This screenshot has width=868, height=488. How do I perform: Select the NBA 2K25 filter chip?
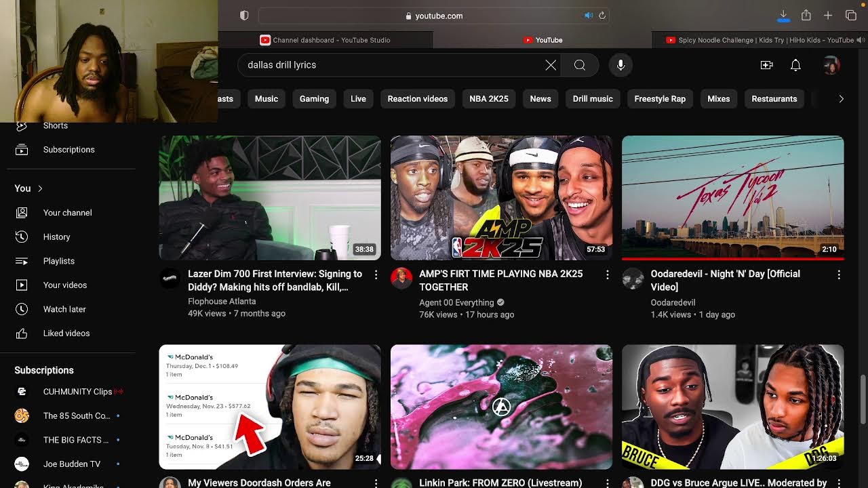(489, 99)
